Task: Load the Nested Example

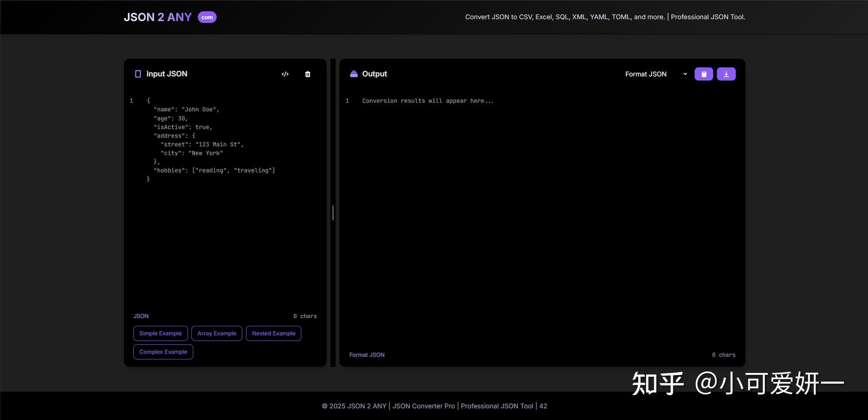Action: click(x=274, y=333)
